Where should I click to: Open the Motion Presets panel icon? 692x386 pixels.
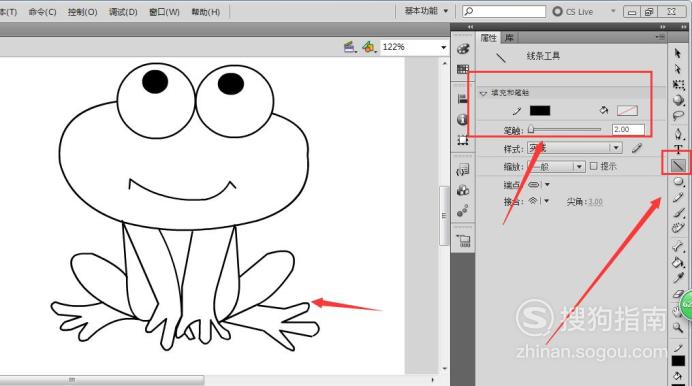click(x=463, y=211)
